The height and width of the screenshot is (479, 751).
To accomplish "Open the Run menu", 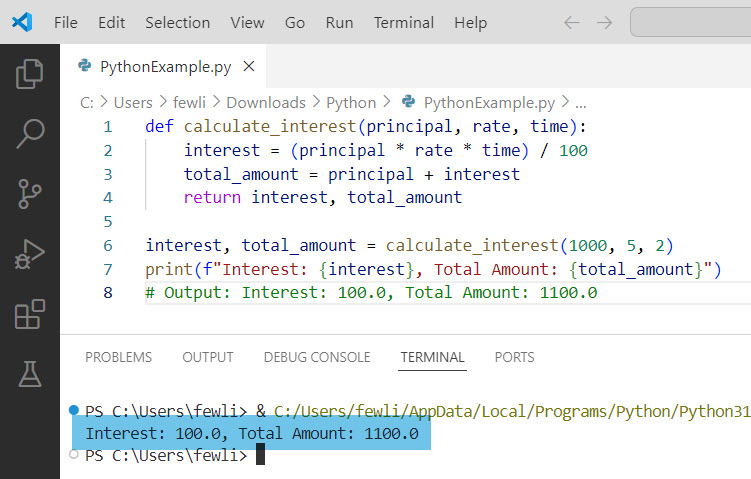I will click(340, 23).
